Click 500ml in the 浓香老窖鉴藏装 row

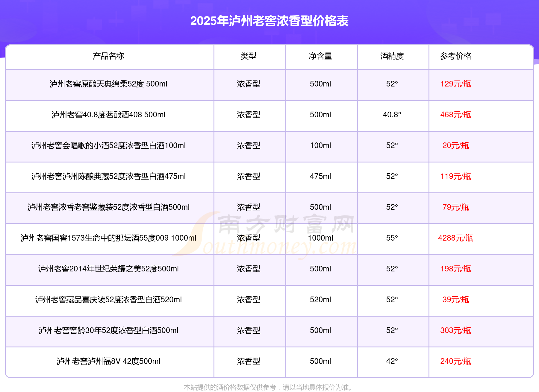click(x=320, y=207)
